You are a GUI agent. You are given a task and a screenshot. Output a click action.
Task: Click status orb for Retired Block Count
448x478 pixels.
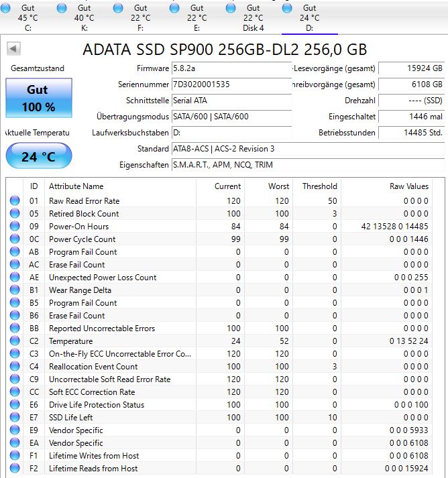(x=15, y=213)
